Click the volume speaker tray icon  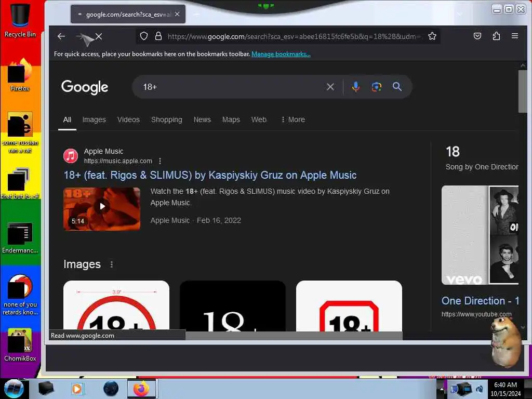[x=480, y=389]
